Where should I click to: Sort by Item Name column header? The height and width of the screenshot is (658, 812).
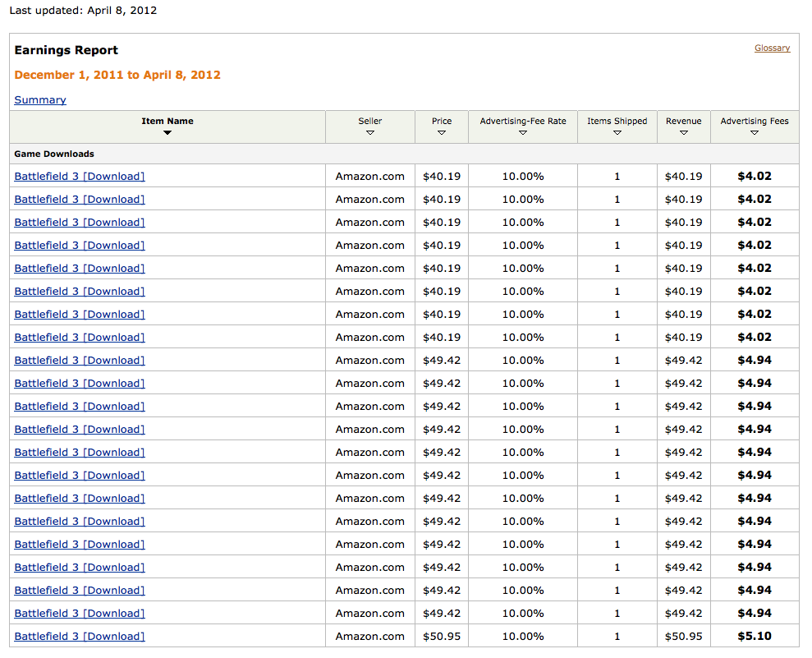coord(167,121)
